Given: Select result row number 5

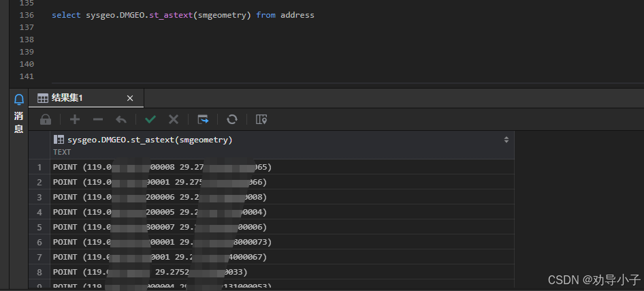Looking at the screenshot, I should point(39,228).
